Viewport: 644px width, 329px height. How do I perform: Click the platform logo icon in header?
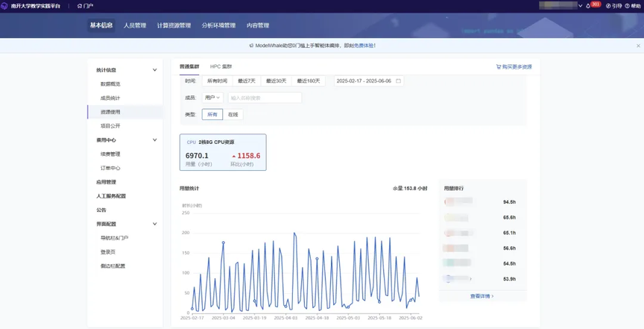(4, 6)
